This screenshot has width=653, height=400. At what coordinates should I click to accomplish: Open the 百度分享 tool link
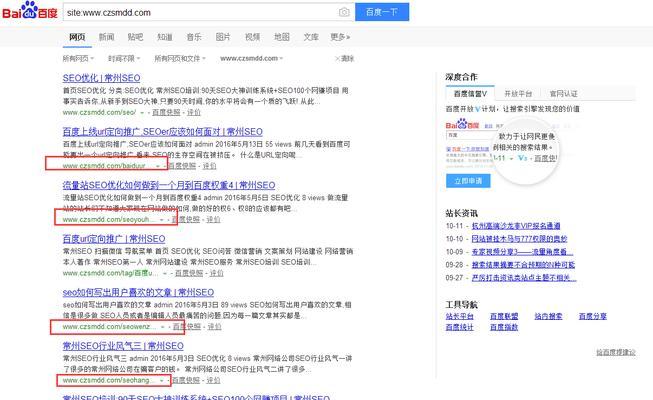pyautogui.click(x=593, y=316)
